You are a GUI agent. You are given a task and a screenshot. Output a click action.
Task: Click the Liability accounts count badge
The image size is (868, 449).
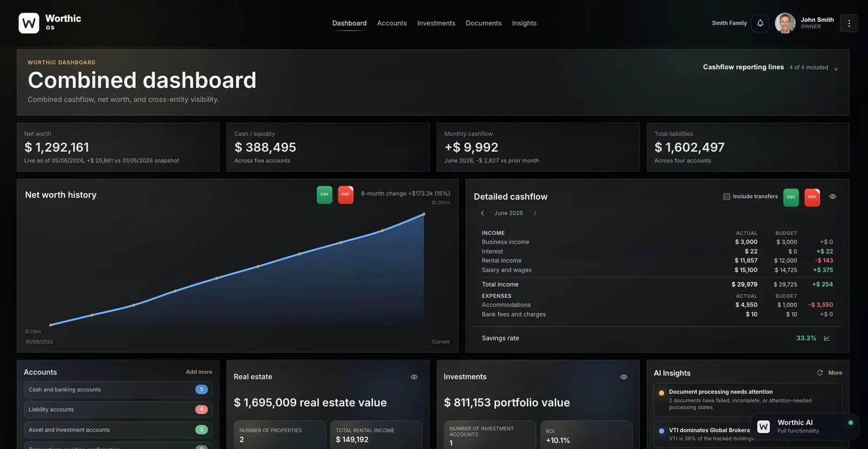coord(201,409)
